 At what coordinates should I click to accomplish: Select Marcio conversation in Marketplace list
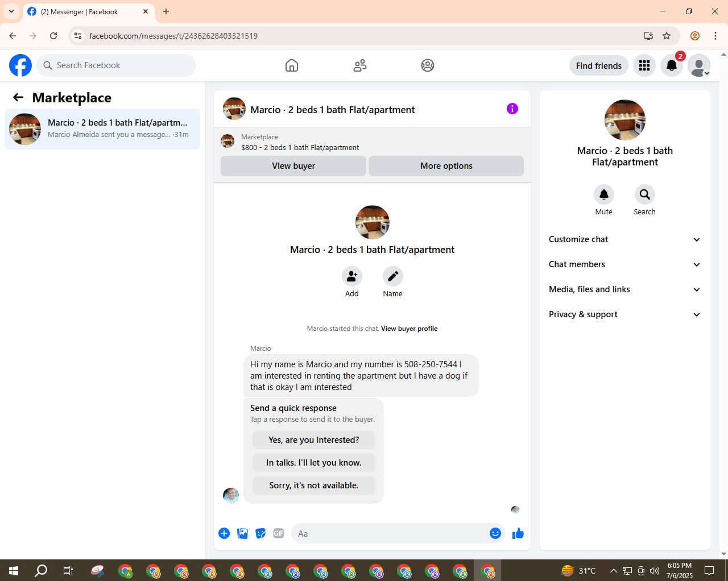point(102,129)
